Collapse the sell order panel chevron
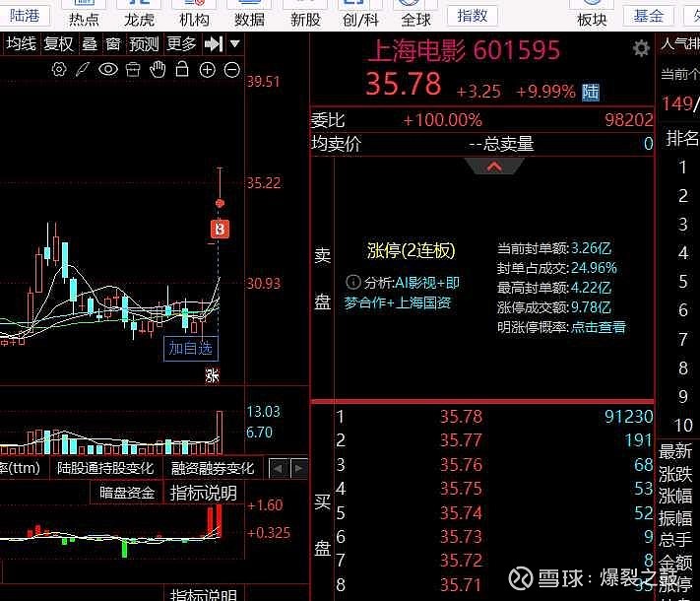Screen dimensions: 700x601 (x=494, y=167)
